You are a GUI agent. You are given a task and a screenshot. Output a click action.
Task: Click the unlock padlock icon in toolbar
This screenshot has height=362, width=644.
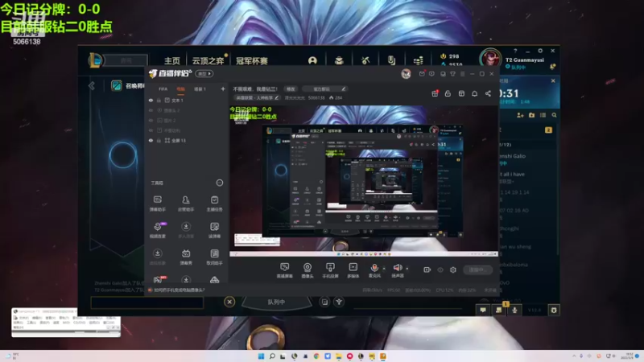pyautogui.click(x=448, y=93)
